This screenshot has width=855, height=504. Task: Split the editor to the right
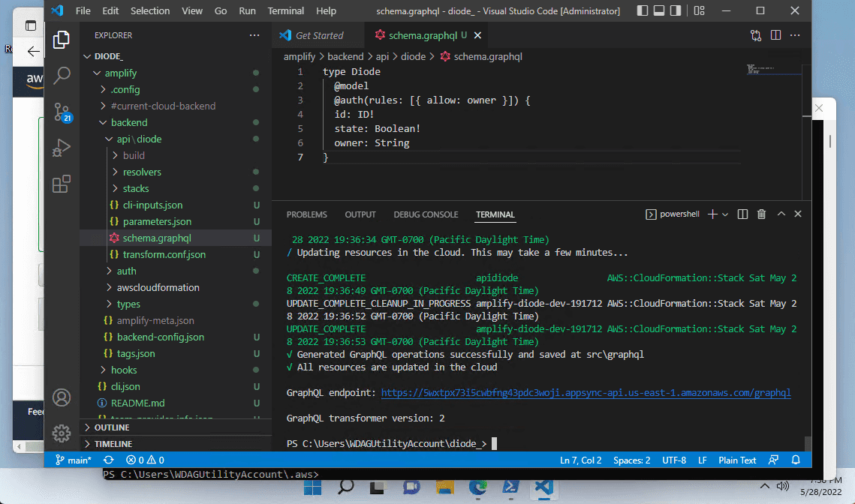click(x=775, y=35)
